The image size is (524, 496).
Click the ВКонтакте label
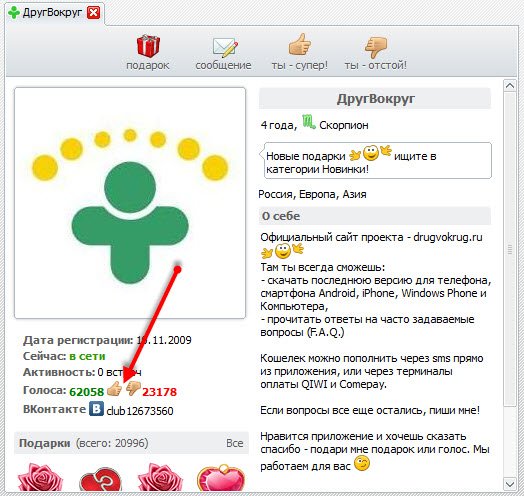[54, 409]
